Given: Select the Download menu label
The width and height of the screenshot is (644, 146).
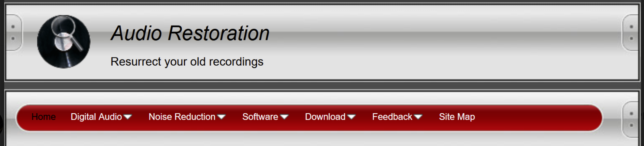Looking at the screenshot, I should [x=325, y=117].
